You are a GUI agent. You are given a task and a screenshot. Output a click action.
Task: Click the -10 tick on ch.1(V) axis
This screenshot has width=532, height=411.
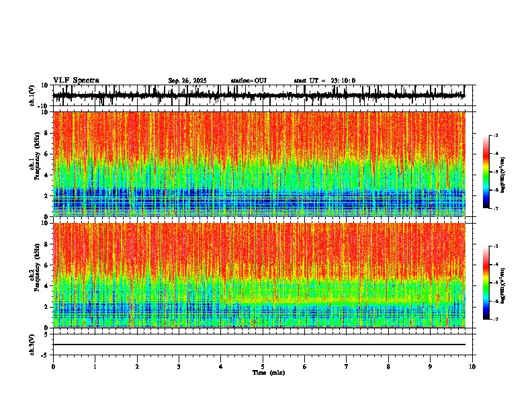[x=44, y=106]
